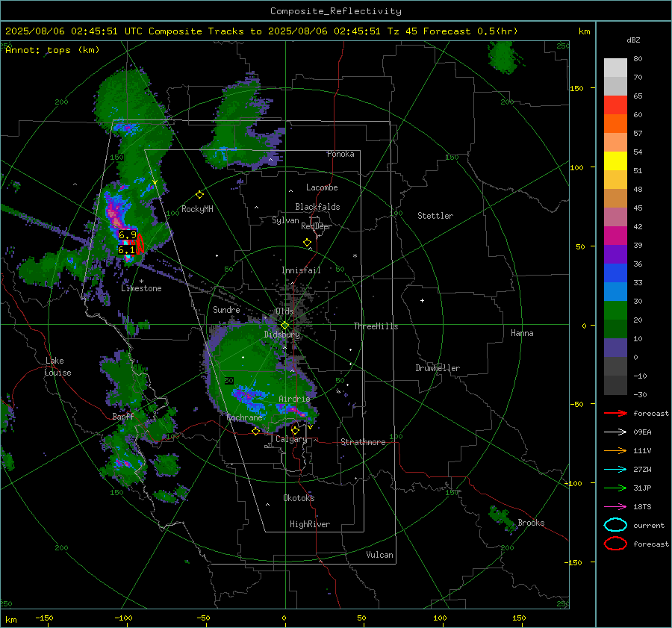
Task: Click the purple 39 dBZ color swatch
Action: point(615,254)
